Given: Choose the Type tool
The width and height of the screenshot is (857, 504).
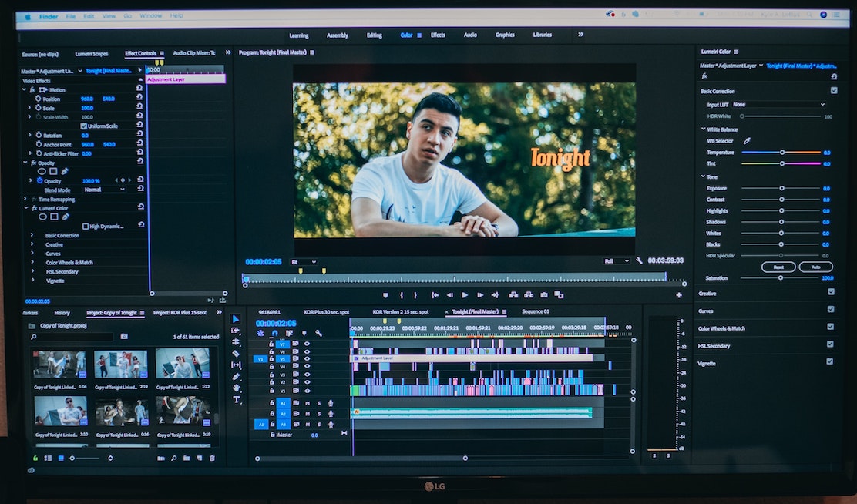Looking at the screenshot, I should coord(236,400).
